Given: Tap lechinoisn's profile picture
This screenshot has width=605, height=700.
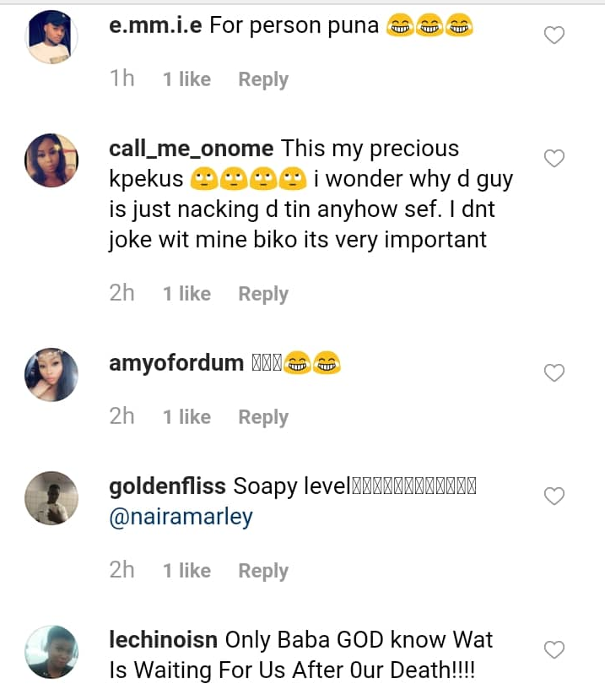Looking at the screenshot, I should pos(52,651).
